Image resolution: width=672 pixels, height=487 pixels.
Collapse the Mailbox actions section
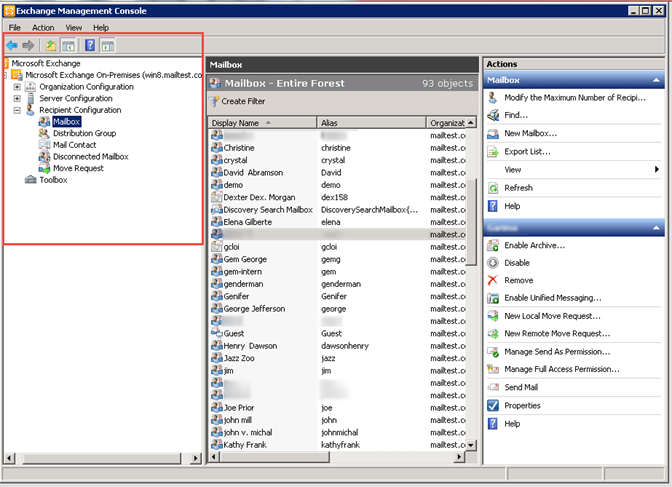point(656,80)
